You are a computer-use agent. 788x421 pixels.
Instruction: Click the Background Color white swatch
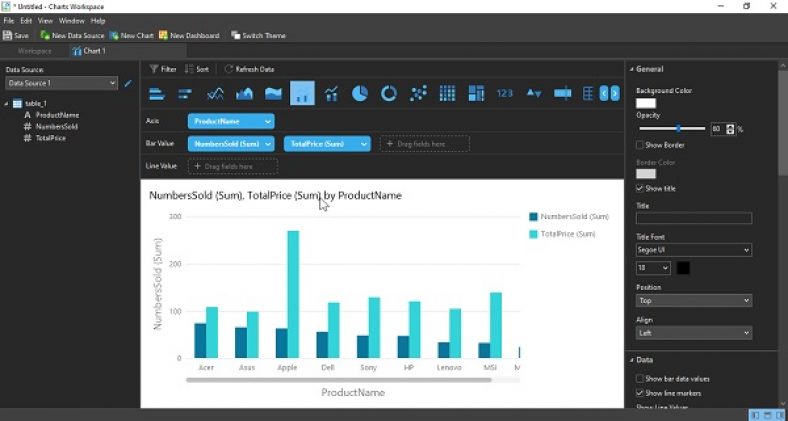point(646,103)
